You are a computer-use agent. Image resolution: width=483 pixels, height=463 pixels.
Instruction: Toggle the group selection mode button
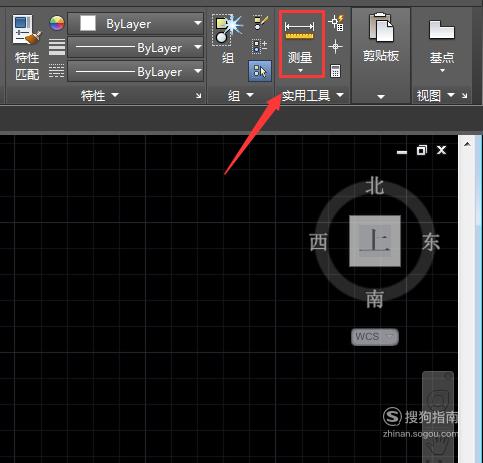click(260, 71)
